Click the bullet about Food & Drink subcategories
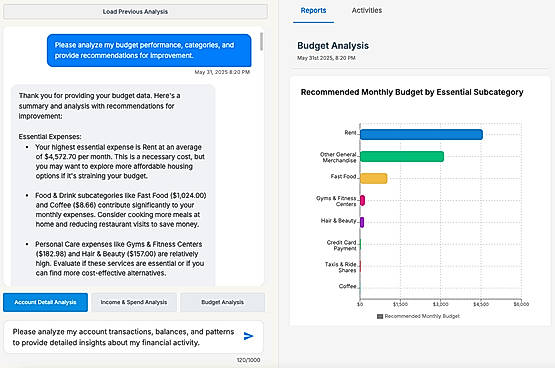Image resolution: width=555 pixels, height=368 pixels. (120, 210)
